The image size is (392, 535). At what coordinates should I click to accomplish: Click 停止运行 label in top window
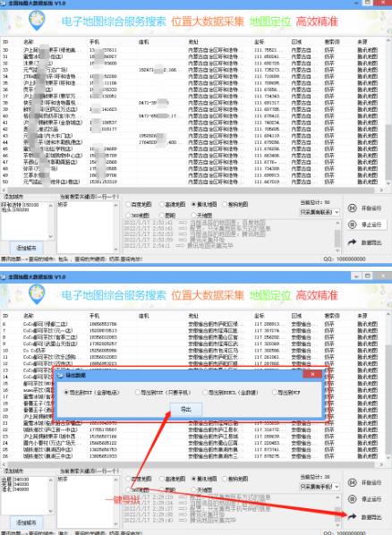click(371, 225)
